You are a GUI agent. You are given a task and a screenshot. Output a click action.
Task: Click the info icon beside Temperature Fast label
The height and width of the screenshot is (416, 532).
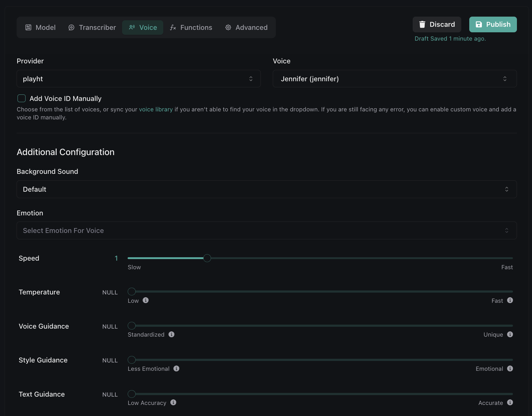(x=510, y=300)
